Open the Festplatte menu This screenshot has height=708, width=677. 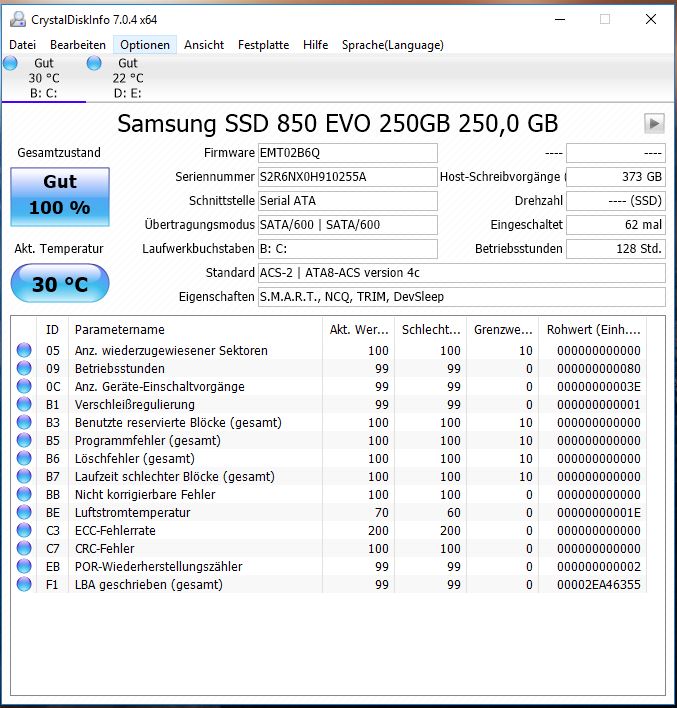point(263,45)
